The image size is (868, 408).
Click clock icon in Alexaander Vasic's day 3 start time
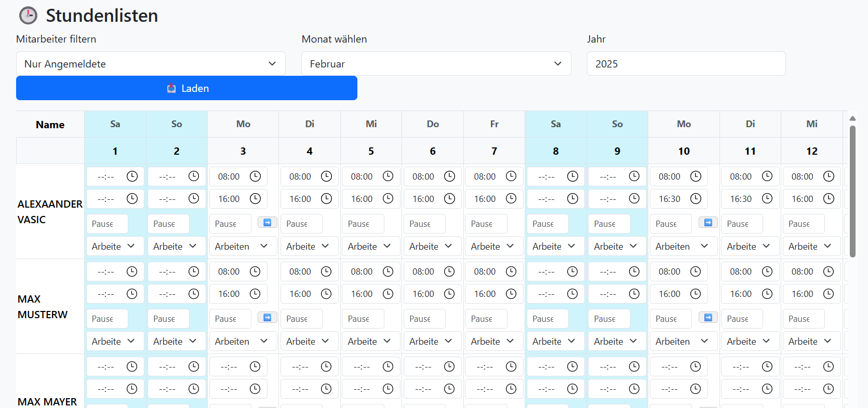(255, 176)
